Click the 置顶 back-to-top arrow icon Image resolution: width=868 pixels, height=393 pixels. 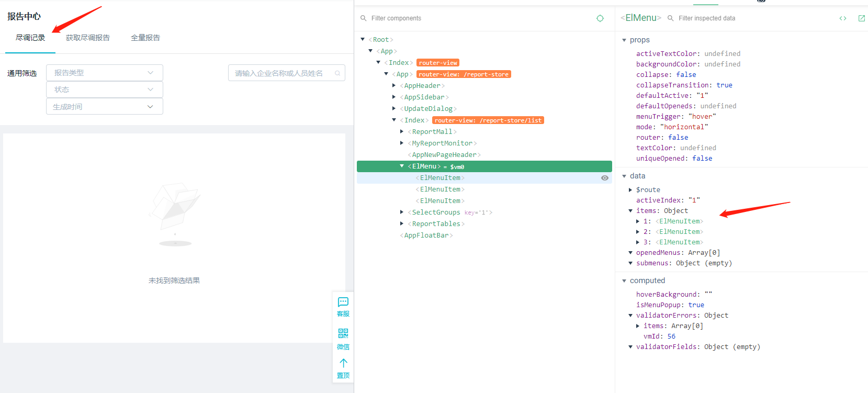point(343,363)
